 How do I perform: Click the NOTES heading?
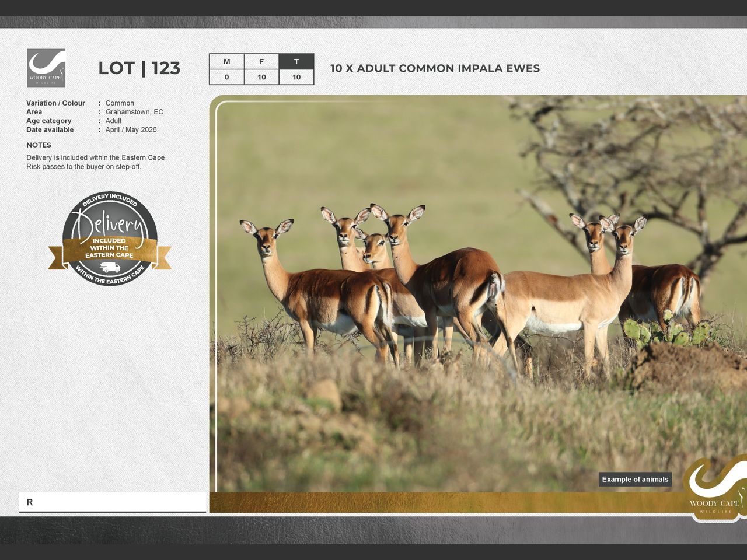click(x=39, y=145)
